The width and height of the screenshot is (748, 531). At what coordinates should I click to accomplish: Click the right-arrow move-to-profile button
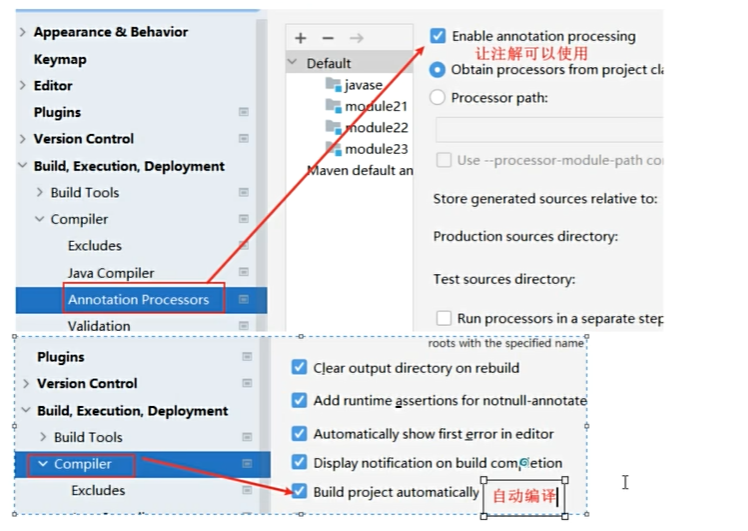pos(356,38)
